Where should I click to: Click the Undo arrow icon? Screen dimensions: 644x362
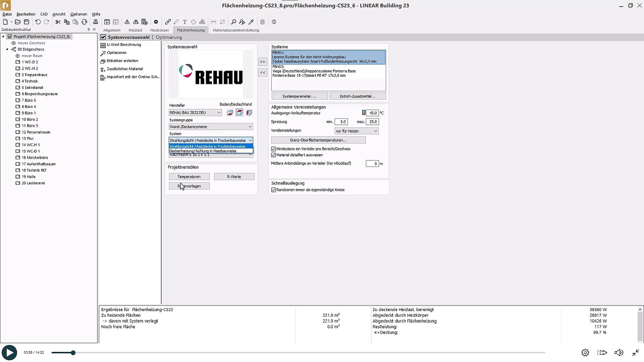click(x=38, y=22)
